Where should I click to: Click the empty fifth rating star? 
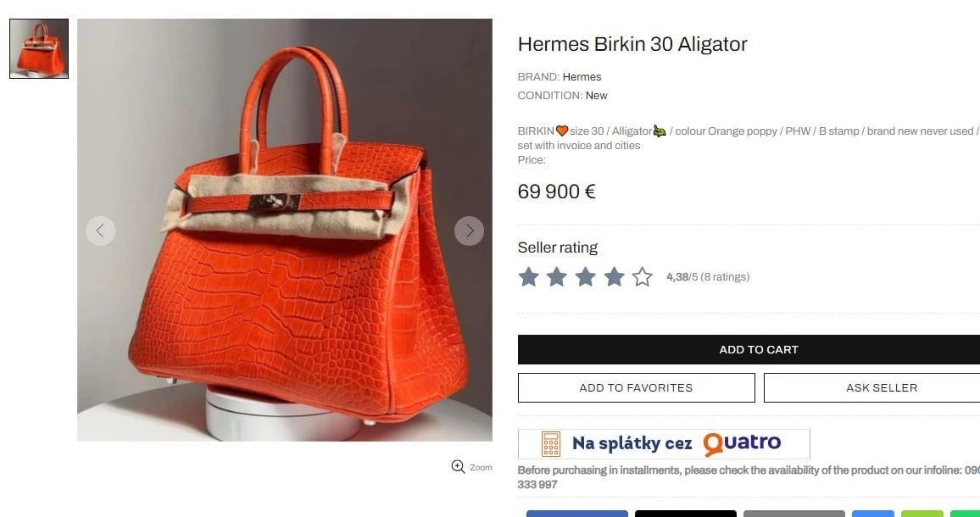coord(643,276)
